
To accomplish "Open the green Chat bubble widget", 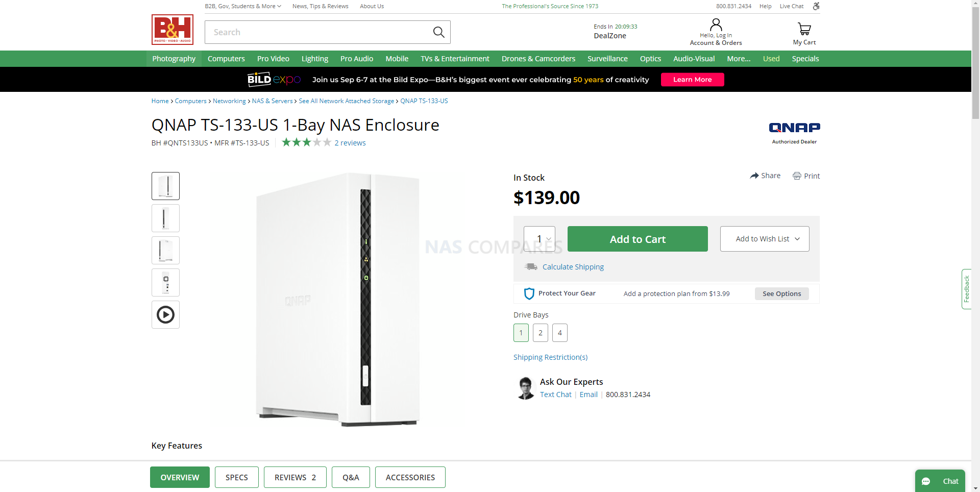I will tap(940, 481).
